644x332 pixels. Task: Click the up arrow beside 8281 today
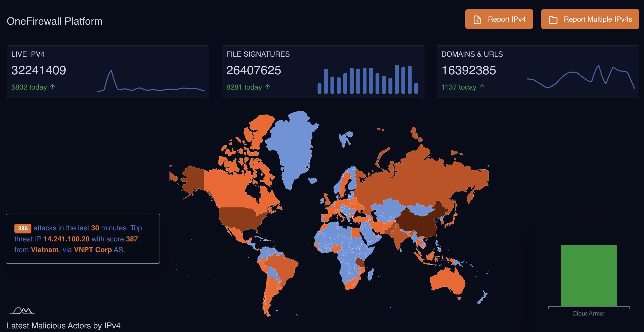[x=268, y=87]
